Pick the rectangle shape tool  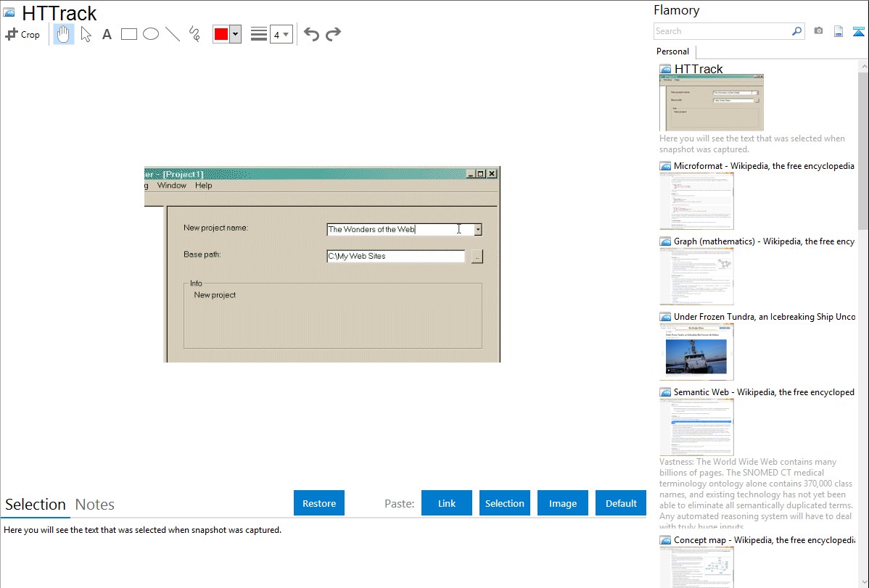coord(128,34)
